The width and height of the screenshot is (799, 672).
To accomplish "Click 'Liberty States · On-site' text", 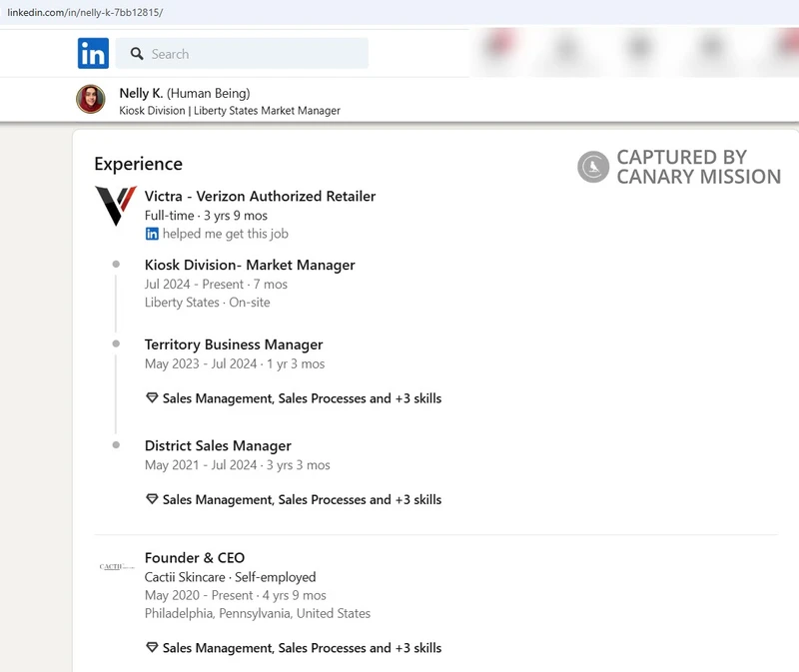I will [x=207, y=303].
